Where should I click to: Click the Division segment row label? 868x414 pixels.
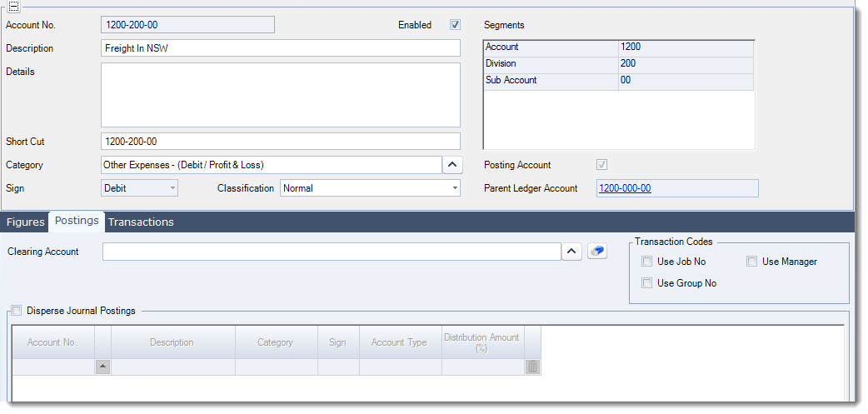click(x=551, y=64)
